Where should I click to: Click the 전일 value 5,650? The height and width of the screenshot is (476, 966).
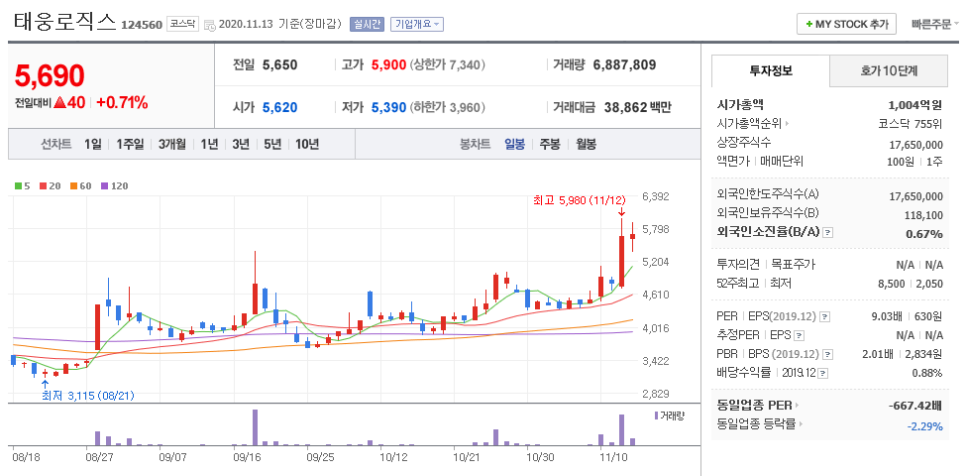click(x=280, y=65)
